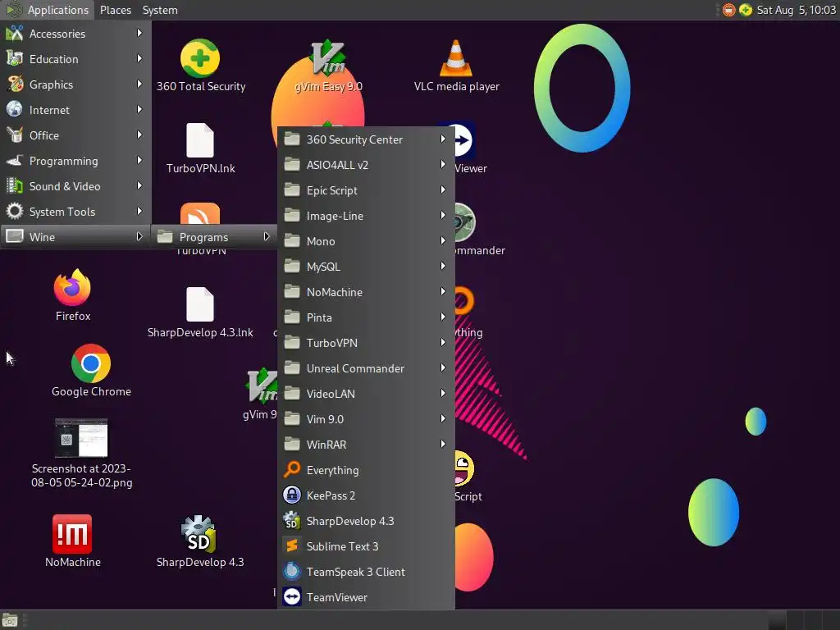This screenshot has height=630, width=840.
Task: Launch VLC media player desktop icon
Action: pyautogui.click(x=456, y=58)
